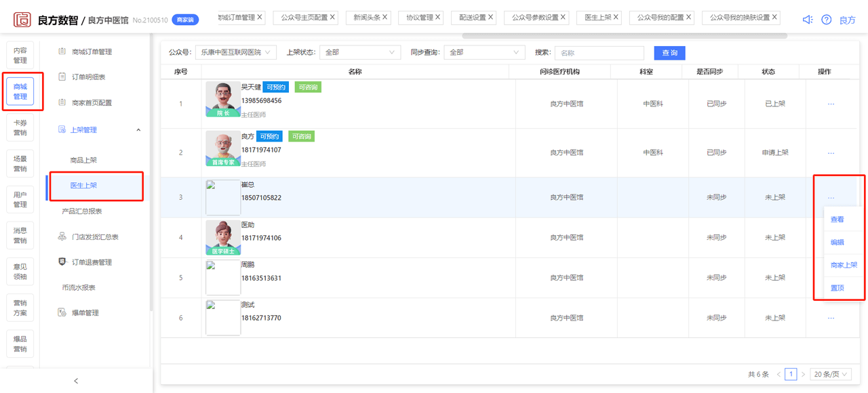Viewport: 868px width, 393px height.
Task: Close the 公众号参数设置 tab
Action: (564, 17)
